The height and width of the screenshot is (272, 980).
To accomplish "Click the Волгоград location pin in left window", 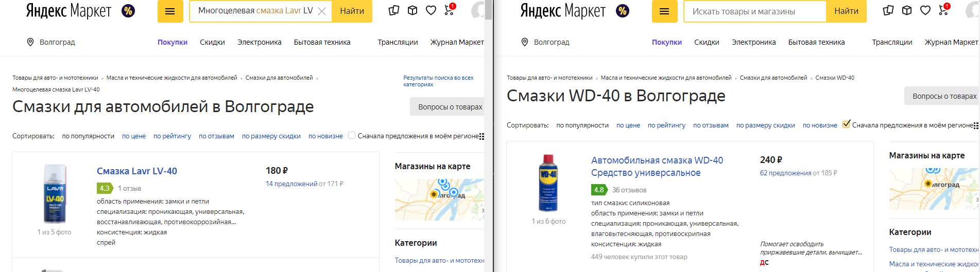I will [x=30, y=42].
